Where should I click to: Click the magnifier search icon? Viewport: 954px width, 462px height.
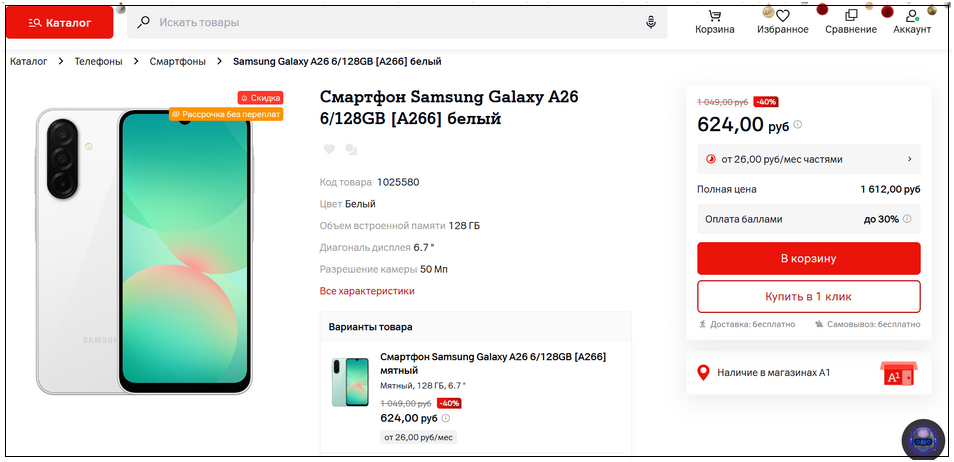(x=144, y=22)
